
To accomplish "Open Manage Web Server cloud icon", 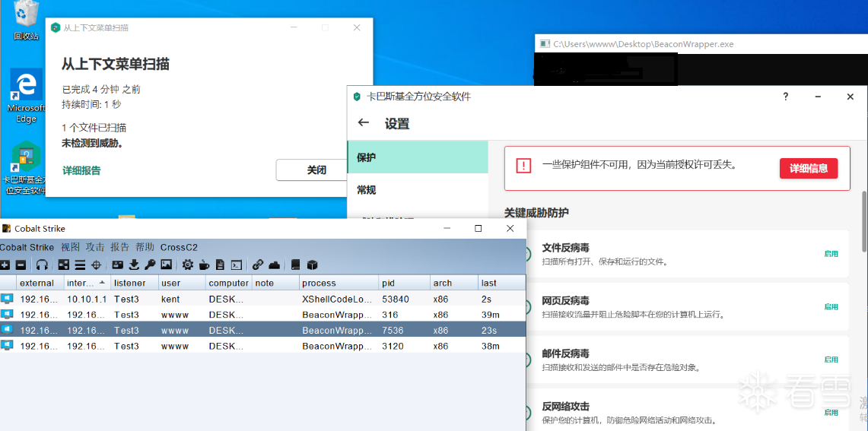I will click(x=273, y=265).
